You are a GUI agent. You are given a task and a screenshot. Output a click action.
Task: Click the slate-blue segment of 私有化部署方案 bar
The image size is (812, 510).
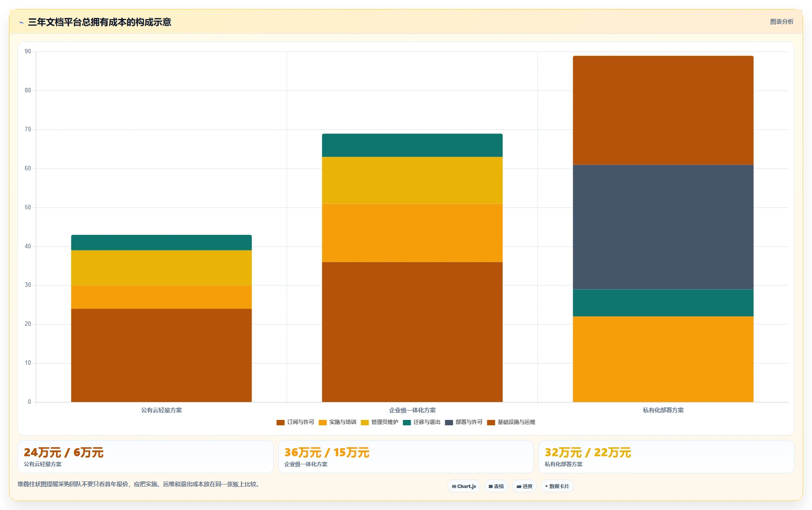(x=663, y=227)
